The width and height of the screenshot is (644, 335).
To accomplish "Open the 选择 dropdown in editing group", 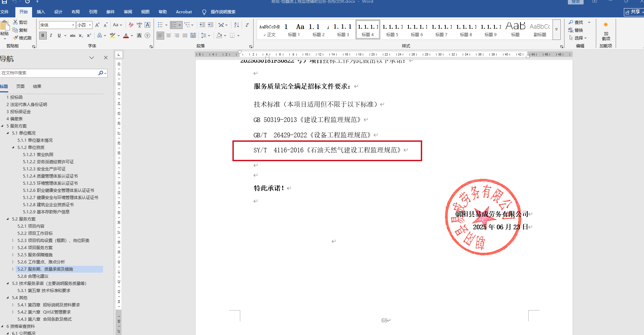I will click(x=578, y=38).
